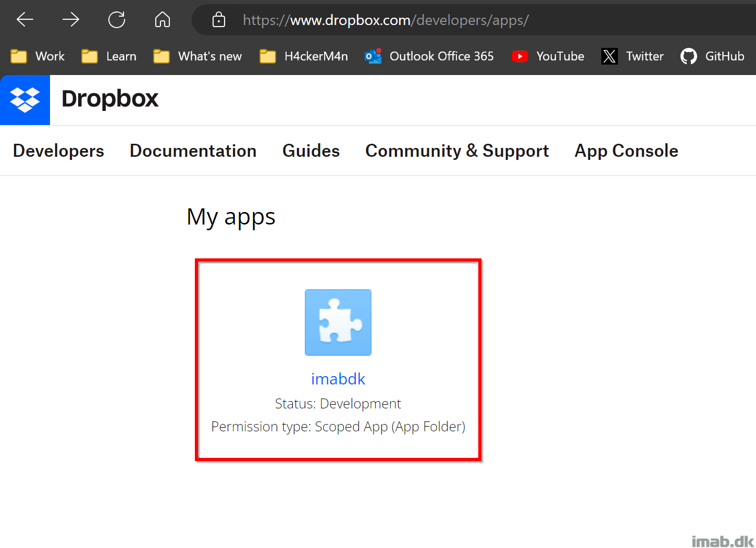
Task: Open the browser home page icon
Action: click(x=163, y=20)
